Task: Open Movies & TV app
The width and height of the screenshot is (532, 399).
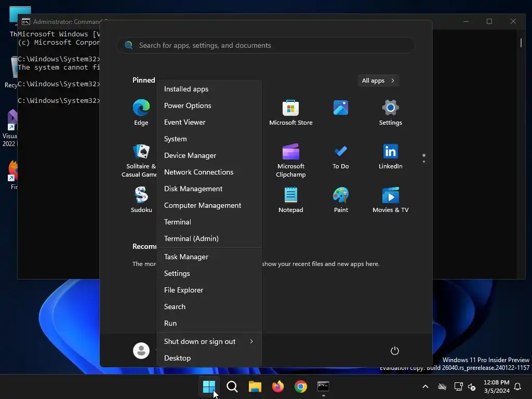Action: tap(391, 200)
